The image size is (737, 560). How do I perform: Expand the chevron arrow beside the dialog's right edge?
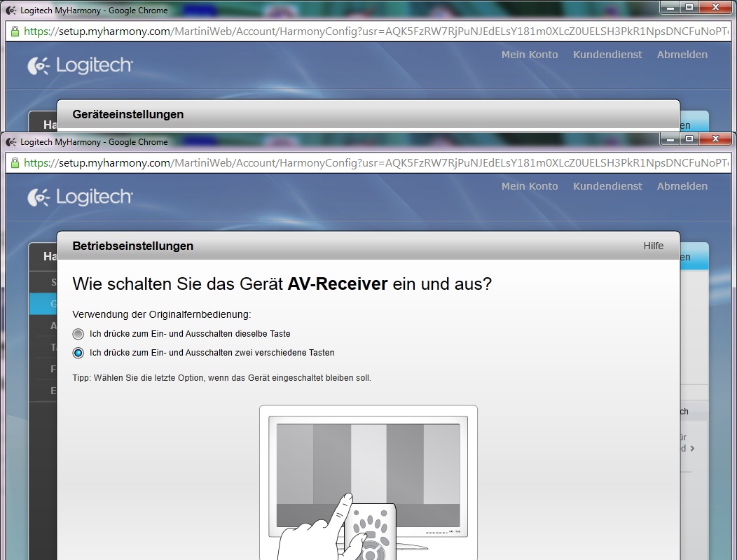coord(692,448)
